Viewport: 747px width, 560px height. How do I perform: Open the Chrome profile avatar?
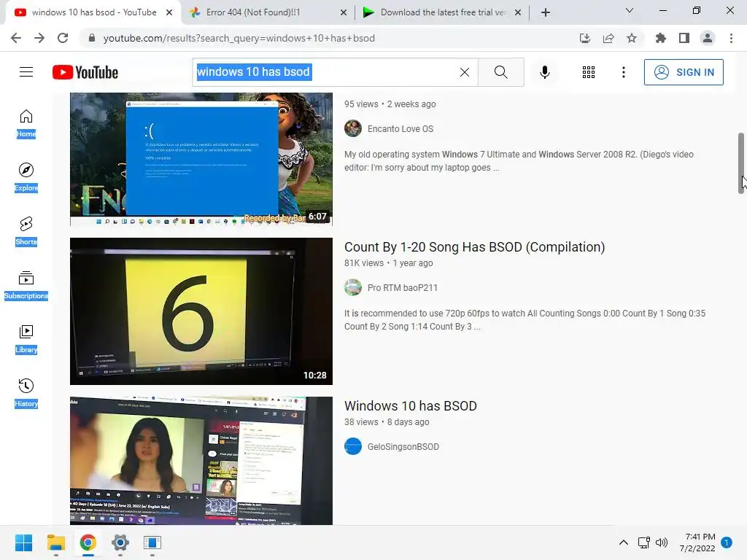click(708, 38)
